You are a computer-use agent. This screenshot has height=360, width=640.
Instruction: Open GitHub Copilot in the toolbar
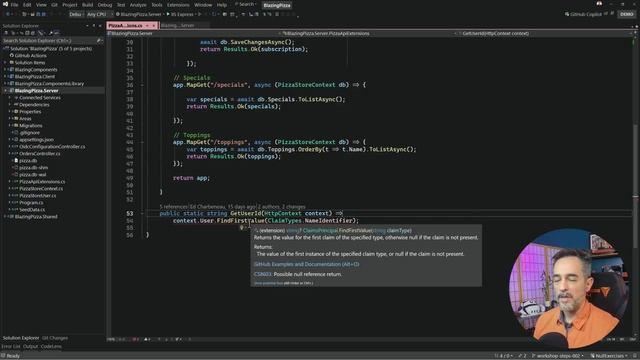[x=583, y=14]
